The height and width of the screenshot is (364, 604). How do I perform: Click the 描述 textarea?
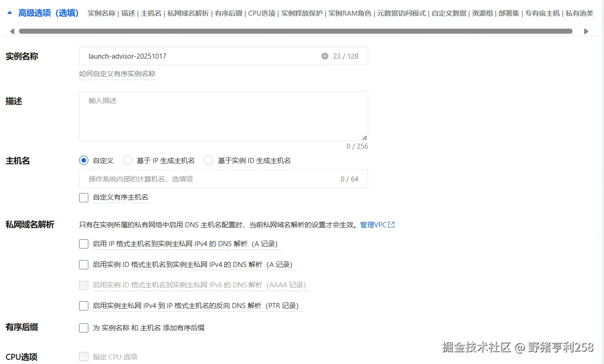pyautogui.click(x=223, y=116)
